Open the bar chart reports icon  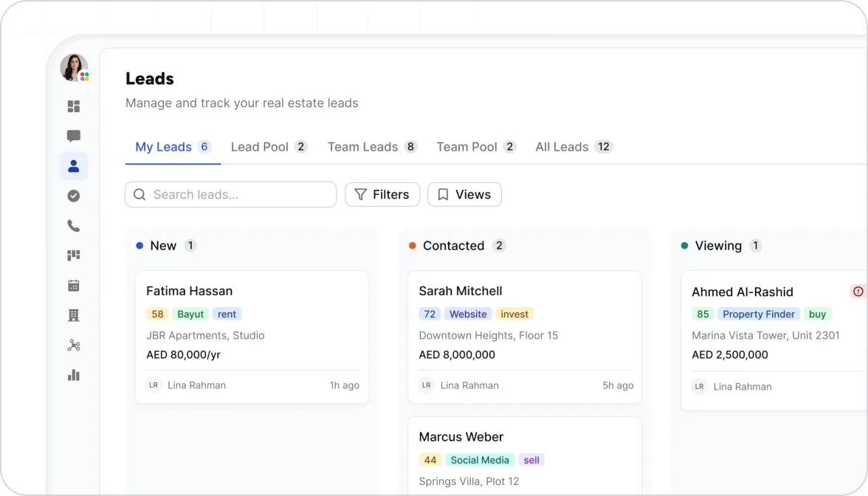click(x=74, y=375)
